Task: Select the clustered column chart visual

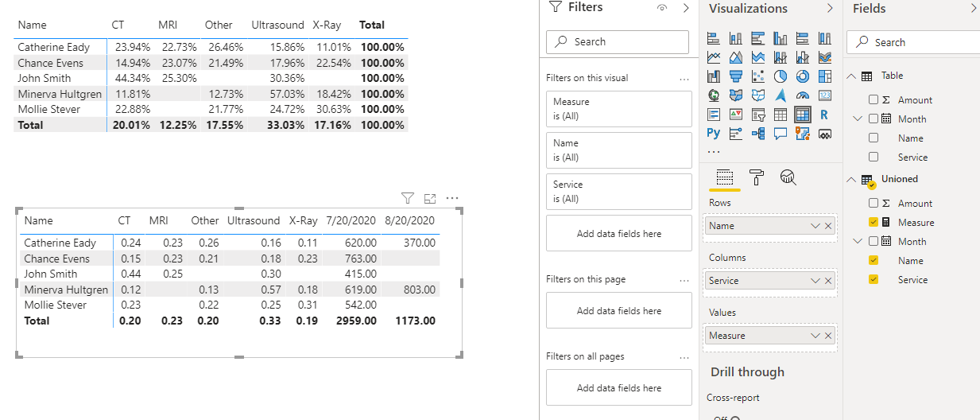Action: point(780,38)
